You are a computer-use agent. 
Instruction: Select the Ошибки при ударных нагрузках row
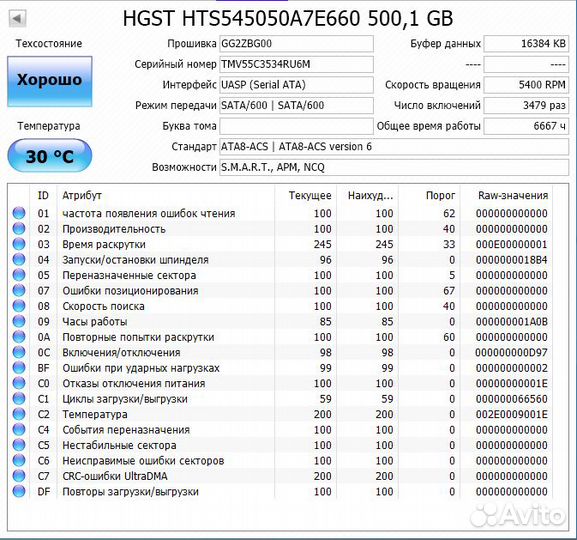coord(280,368)
